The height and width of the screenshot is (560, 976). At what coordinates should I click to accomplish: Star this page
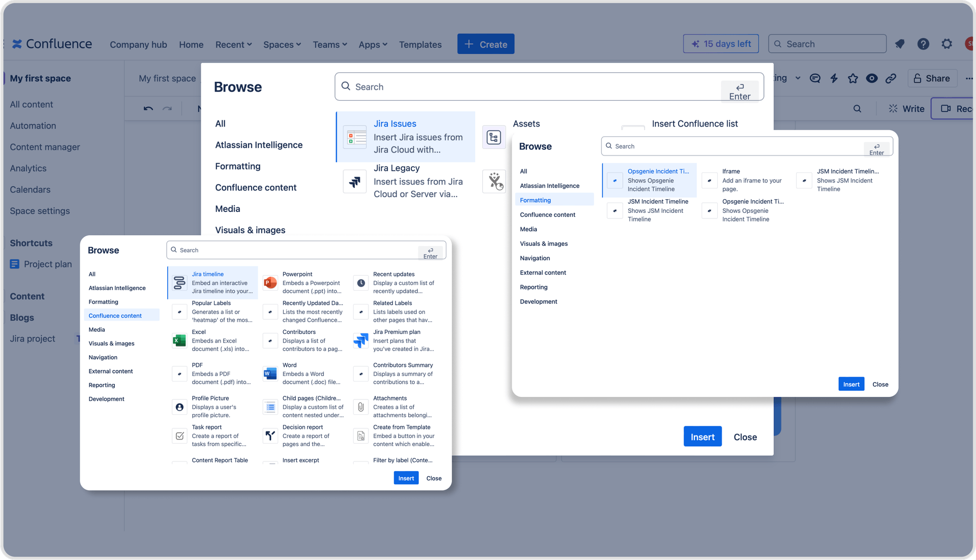(853, 78)
